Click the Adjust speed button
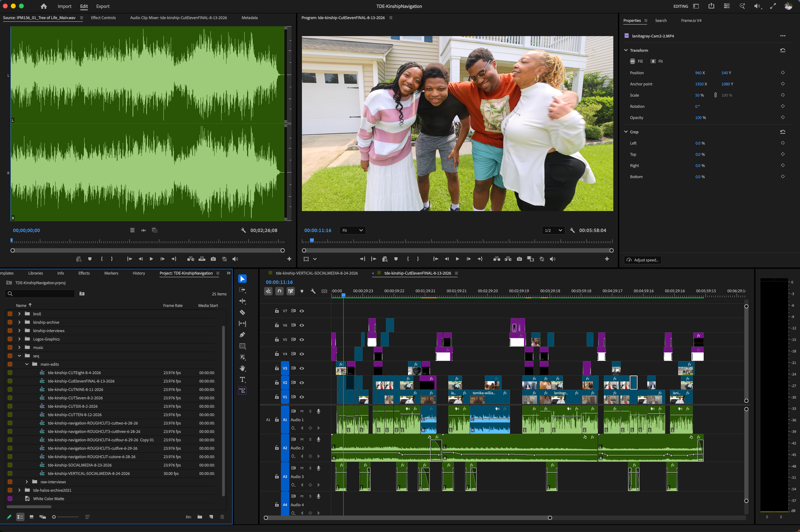This screenshot has height=532, width=800. (643, 260)
